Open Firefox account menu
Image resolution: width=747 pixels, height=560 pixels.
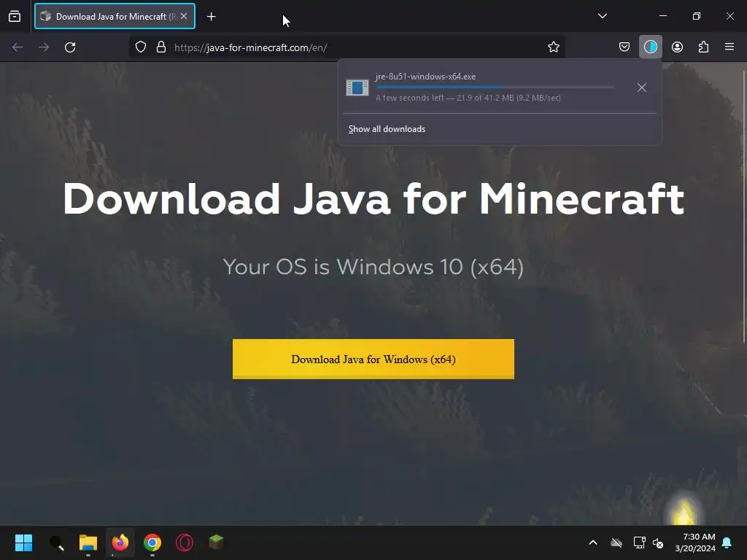[677, 47]
